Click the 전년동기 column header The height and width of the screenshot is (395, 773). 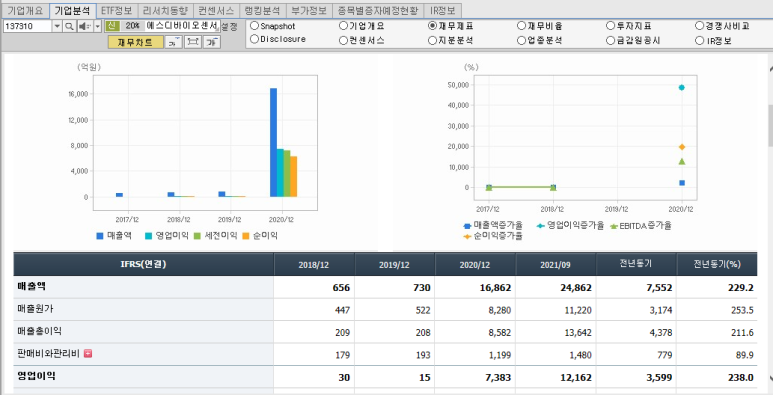(636, 264)
